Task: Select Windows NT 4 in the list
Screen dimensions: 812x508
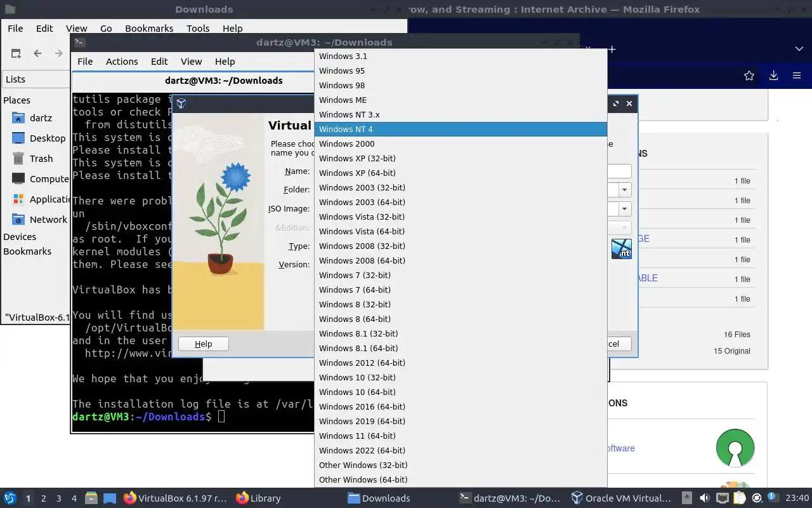Action: pos(461,129)
